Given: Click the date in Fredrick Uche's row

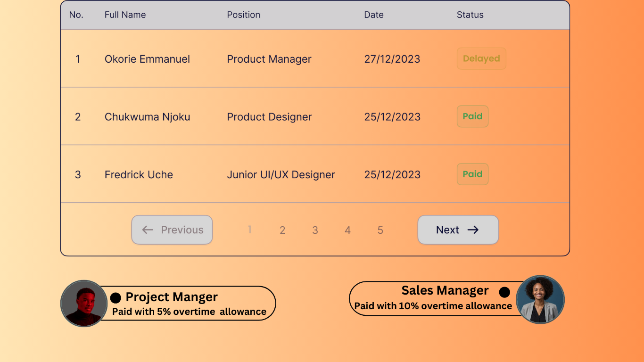Looking at the screenshot, I should [x=392, y=174].
